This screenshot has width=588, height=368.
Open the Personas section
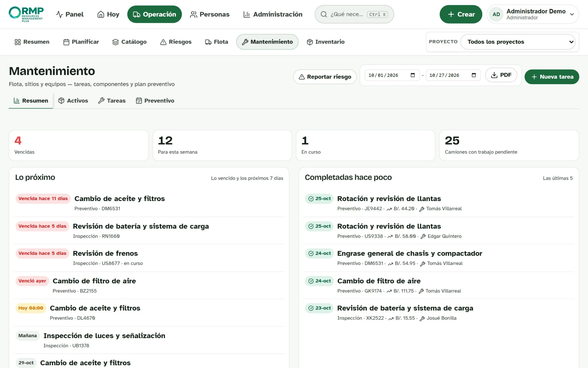209,14
